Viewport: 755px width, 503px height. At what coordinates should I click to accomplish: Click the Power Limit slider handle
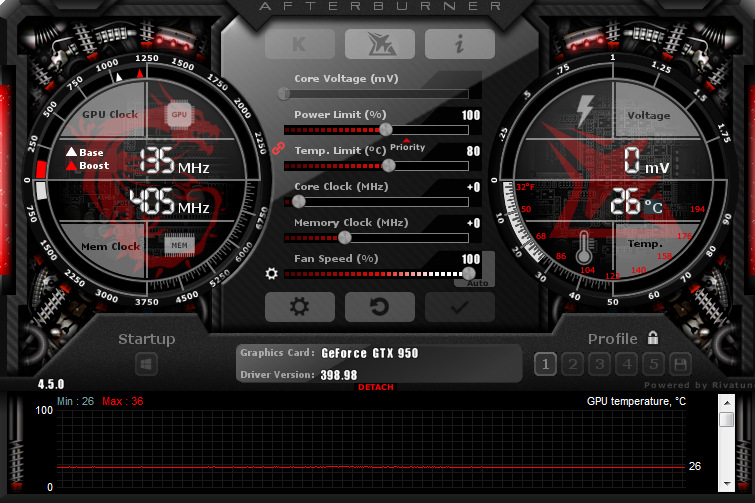pos(386,129)
